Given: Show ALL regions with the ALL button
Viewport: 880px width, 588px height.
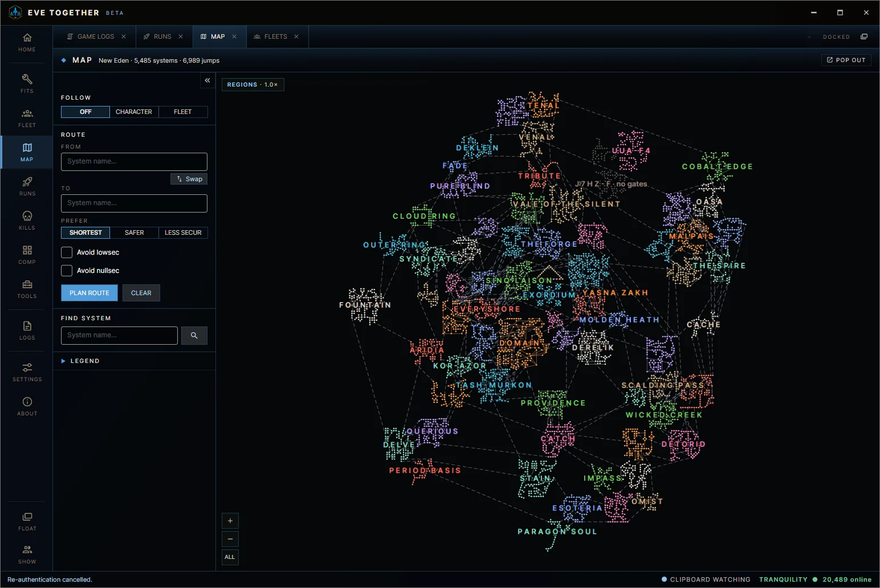Looking at the screenshot, I should click(x=230, y=557).
